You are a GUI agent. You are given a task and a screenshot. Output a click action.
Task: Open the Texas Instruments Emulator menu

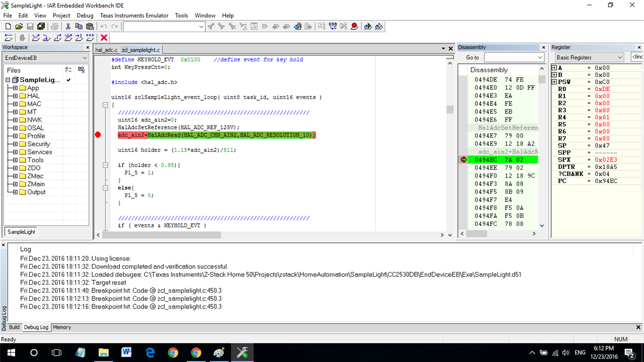(x=134, y=16)
